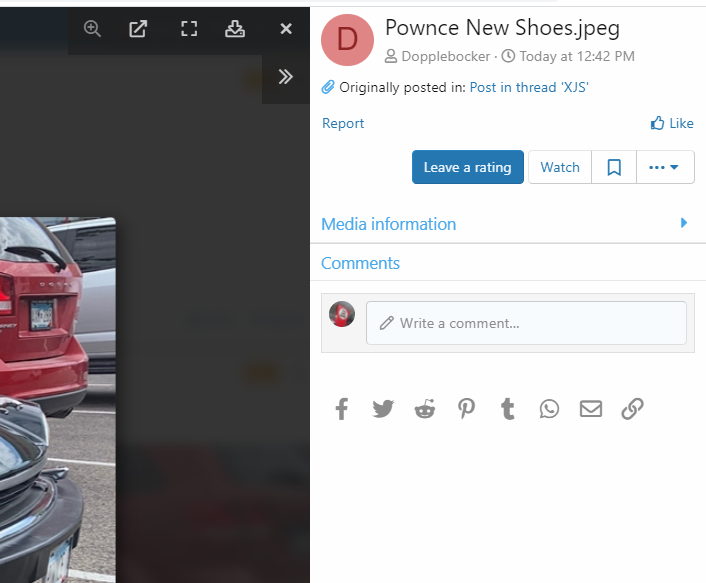
Task: Download the image with download icon
Action: (x=235, y=29)
